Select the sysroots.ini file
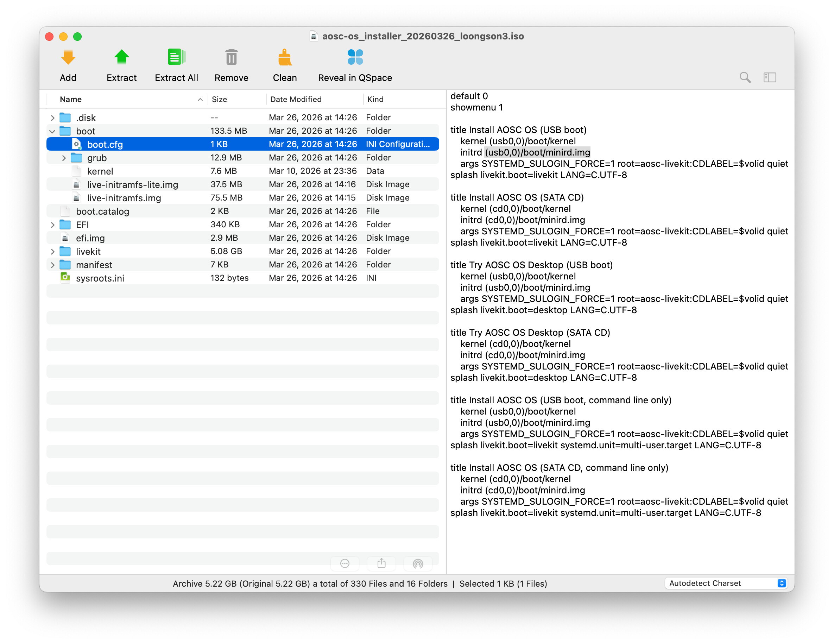The width and height of the screenshot is (834, 644). pos(100,278)
